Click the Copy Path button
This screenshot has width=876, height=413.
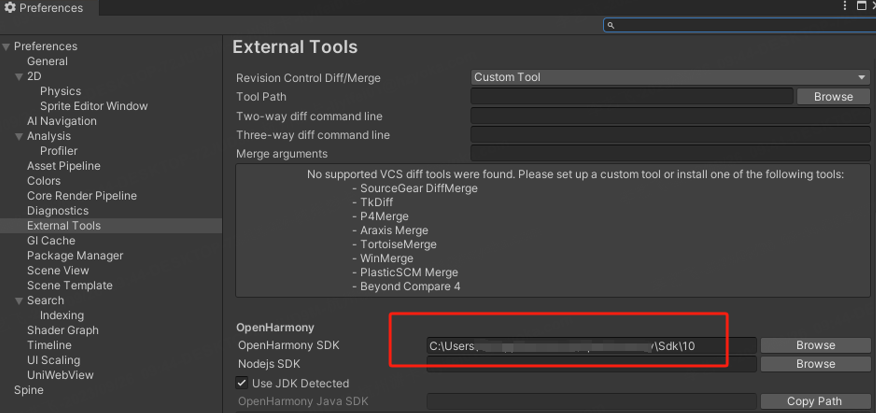815,401
